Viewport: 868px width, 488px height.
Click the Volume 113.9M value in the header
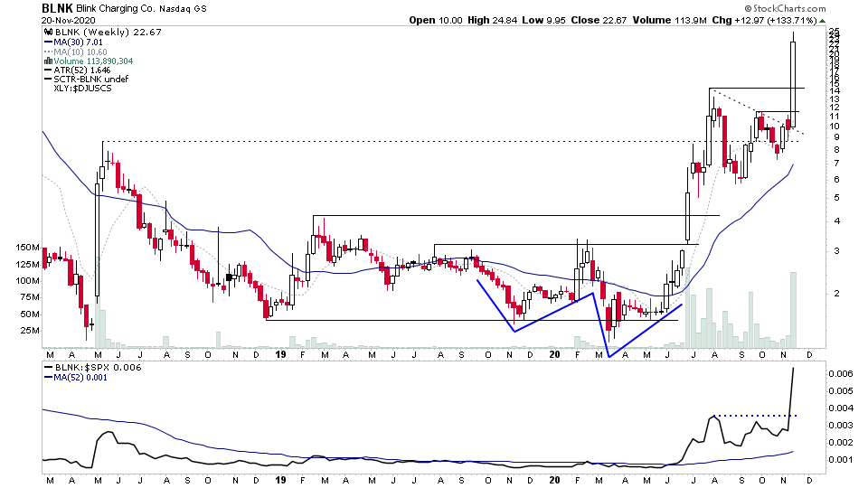670,20
